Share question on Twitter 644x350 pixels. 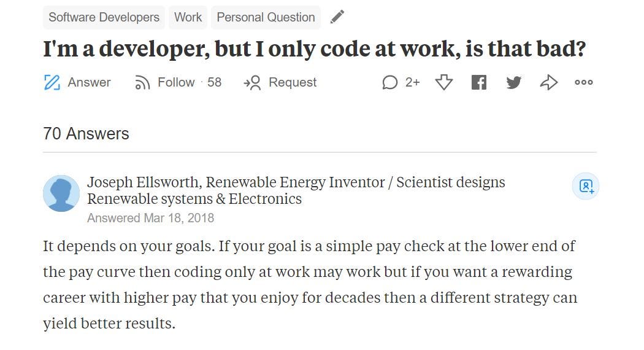513,82
